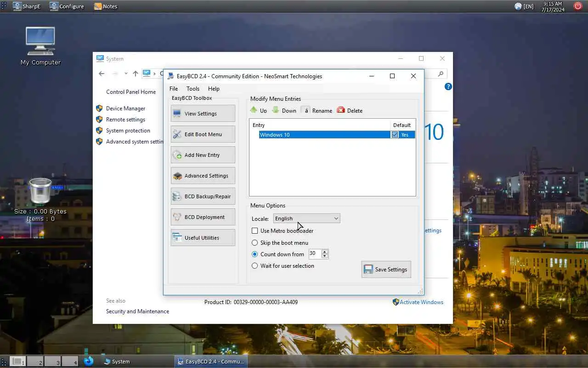Click the red power button icon
The image size is (588, 368).
(578, 6)
